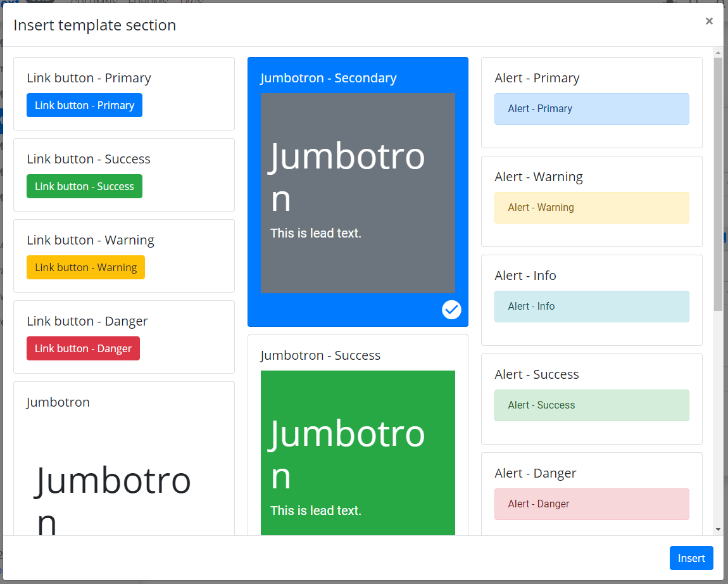Image resolution: width=728 pixels, height=584 pixels.
Task: Pick the Alert - Warning yellow alert box
Action: tap(591, 208)
